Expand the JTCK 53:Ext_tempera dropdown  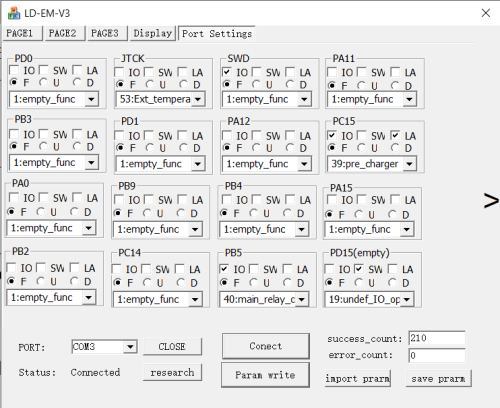pos(198,99)
